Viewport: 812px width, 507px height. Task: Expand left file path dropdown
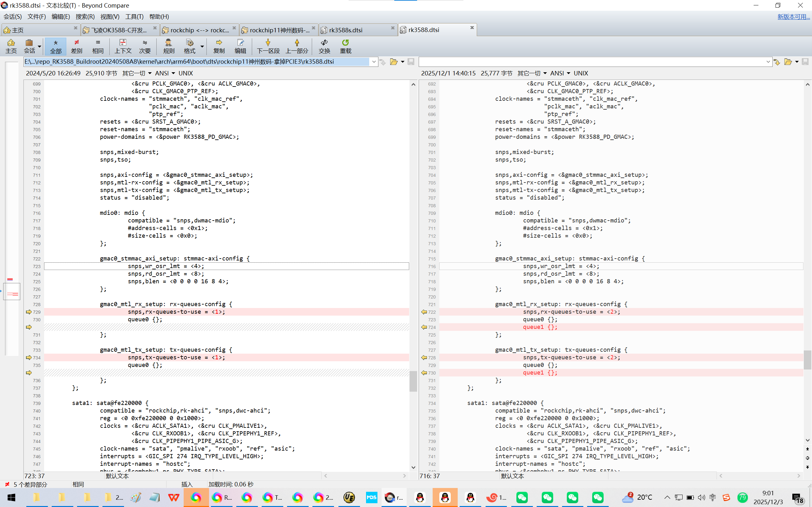coord(374,62)
